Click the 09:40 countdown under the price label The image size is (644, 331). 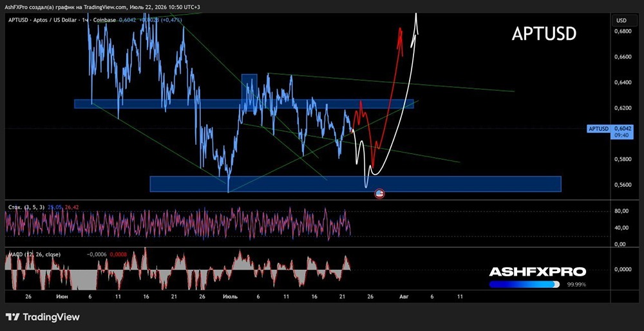click(621, 134)
